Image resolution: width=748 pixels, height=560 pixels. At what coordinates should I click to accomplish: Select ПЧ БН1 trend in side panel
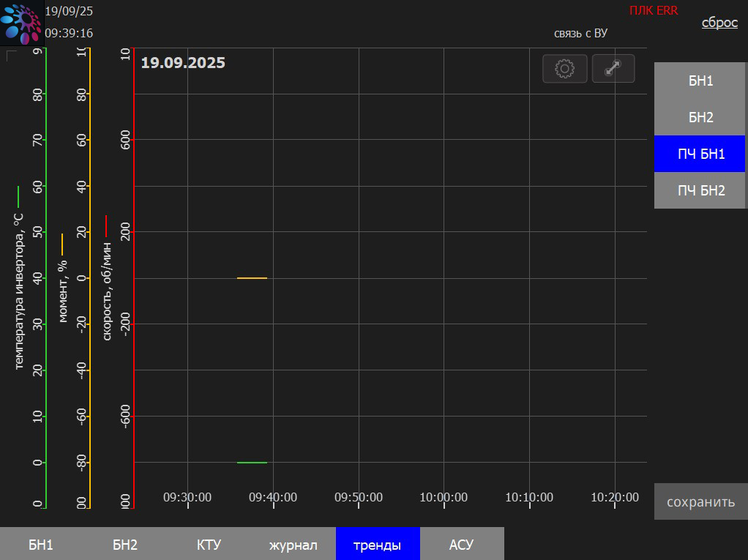[x=700, y=154]
